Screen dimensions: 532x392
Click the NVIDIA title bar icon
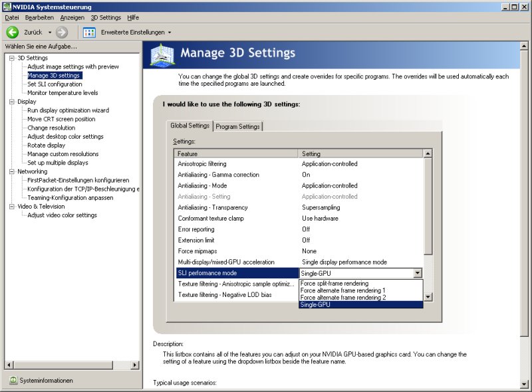[7, 7]
